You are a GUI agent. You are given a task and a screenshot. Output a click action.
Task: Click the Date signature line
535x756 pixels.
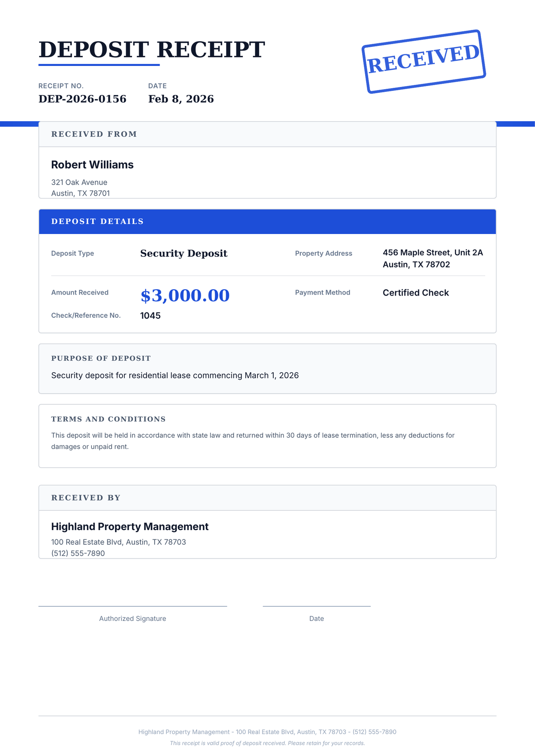317,606
